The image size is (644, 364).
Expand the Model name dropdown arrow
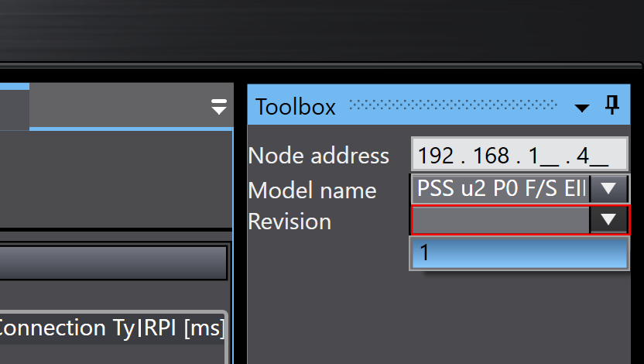tap(608, 188)
